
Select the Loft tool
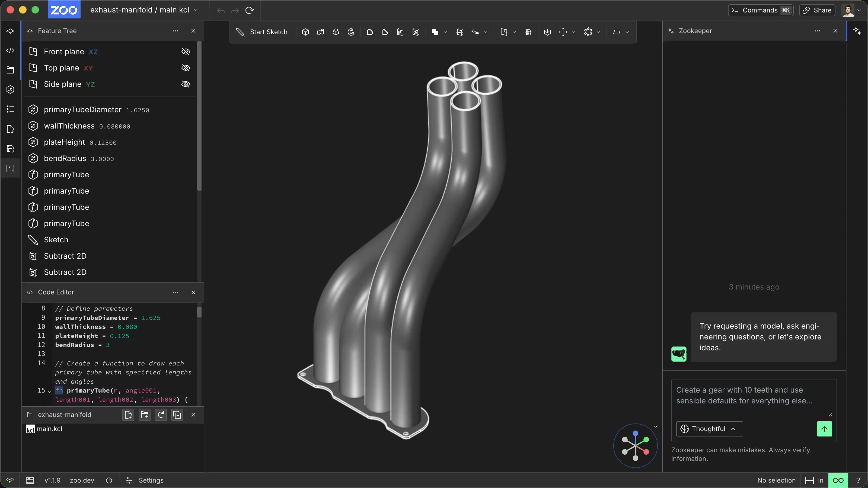tap(336, 32)
